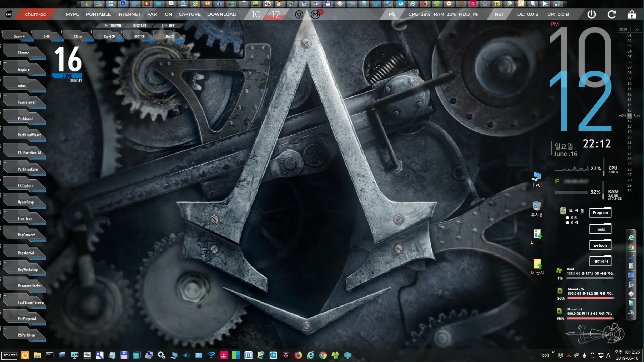
Task: Click the Bridge (Br) icon in top icon strip
Action: point(147,4)
